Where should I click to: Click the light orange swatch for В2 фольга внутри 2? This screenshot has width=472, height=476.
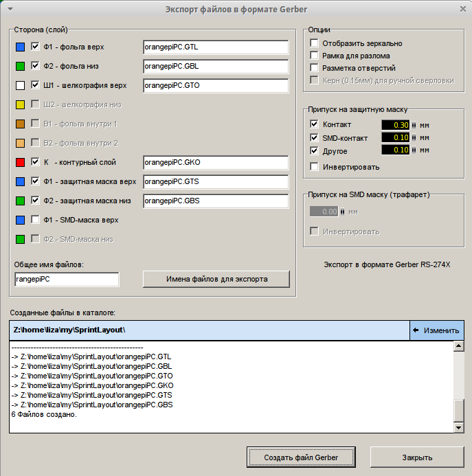point(21,144)
